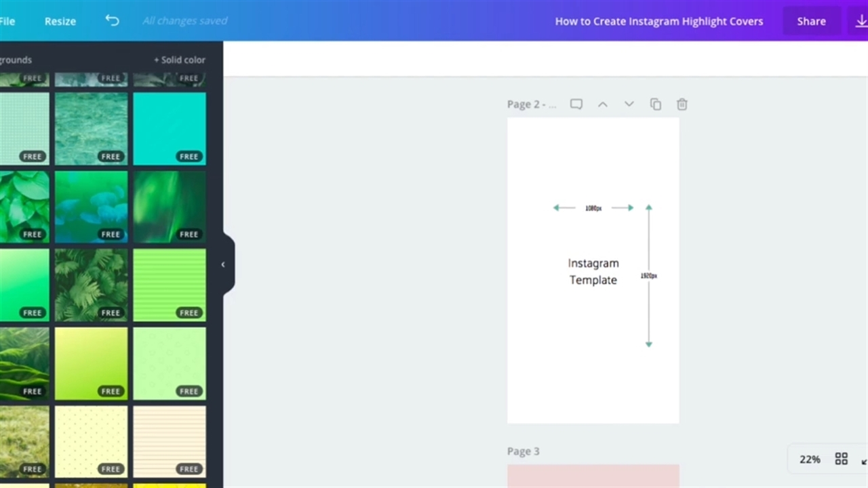Click the download icon in the top bar

point(860,21)
